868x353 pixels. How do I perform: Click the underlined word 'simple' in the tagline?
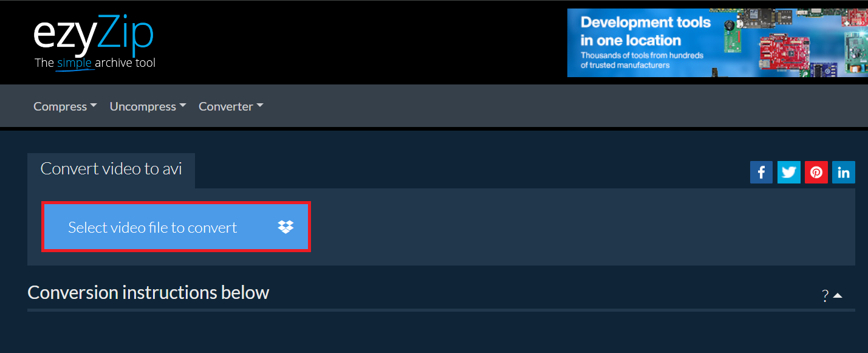(74, 63)
